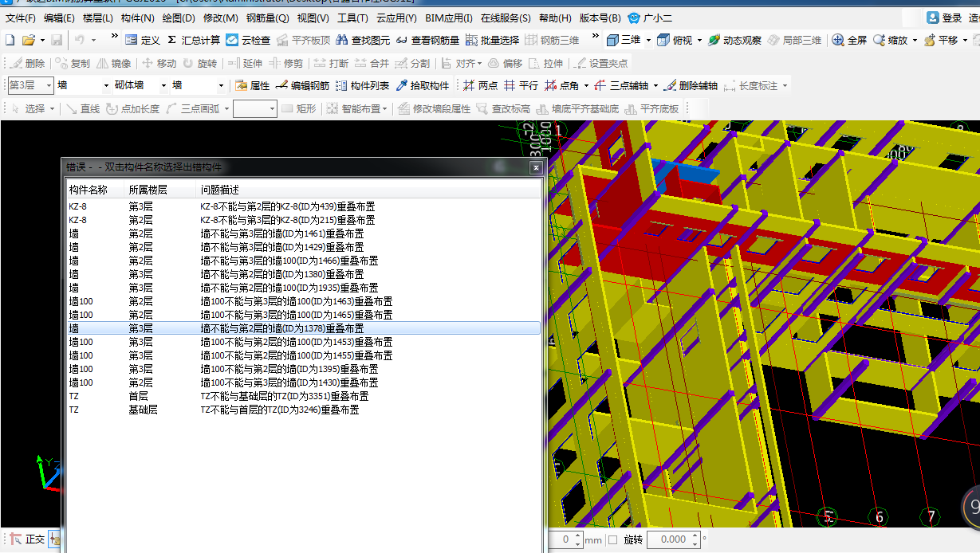Open 构件(N) menu
This screenshot has width=980, height=553.
click(x=137, y=18)
